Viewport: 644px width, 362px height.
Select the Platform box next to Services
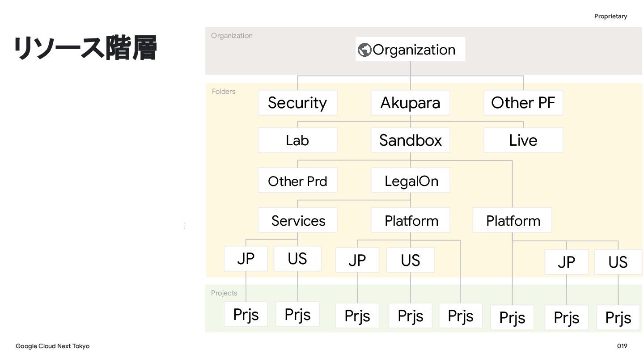(411, 220)
